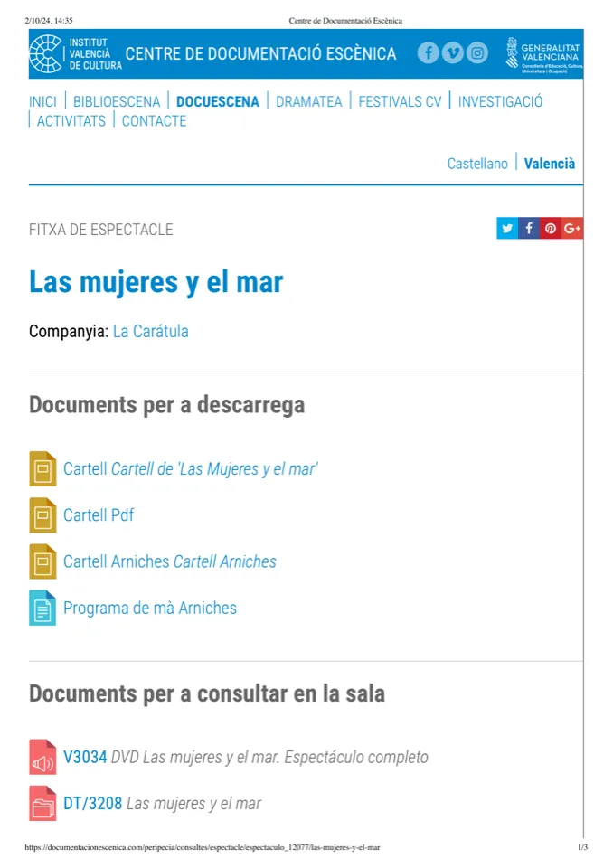Click the Generalitat Valenciana logo
This screenshot has height=868, width=613.
tap(543, 54)
